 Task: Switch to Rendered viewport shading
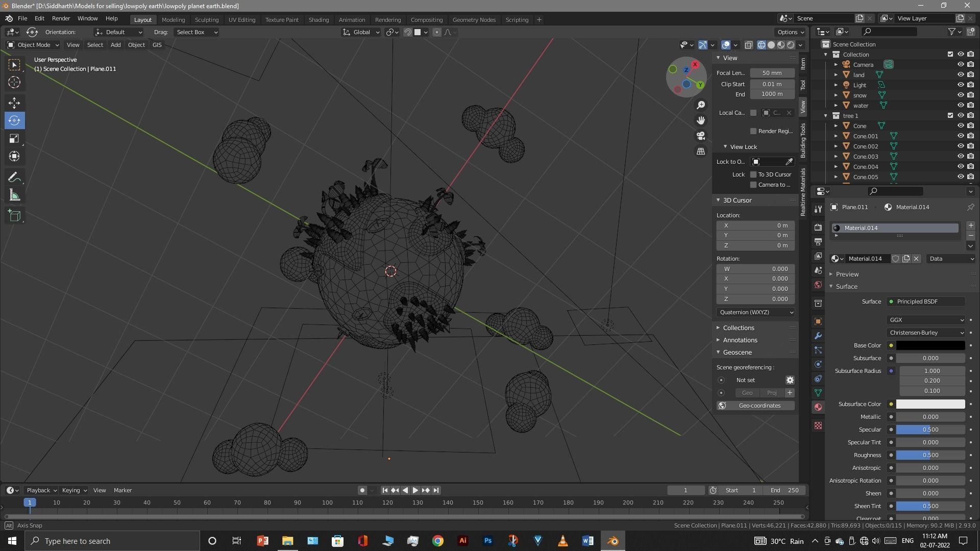point(791,45)
